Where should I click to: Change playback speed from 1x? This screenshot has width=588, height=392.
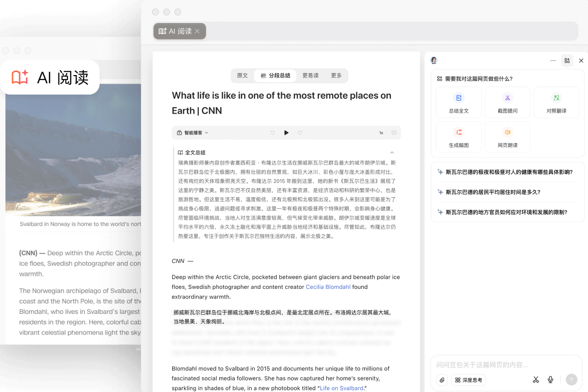coord(380,133)
